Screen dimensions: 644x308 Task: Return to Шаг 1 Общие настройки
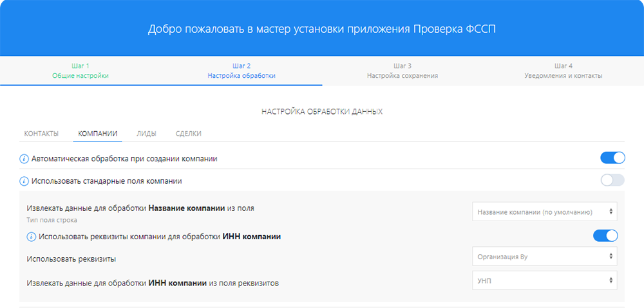[x=80, y=71]
